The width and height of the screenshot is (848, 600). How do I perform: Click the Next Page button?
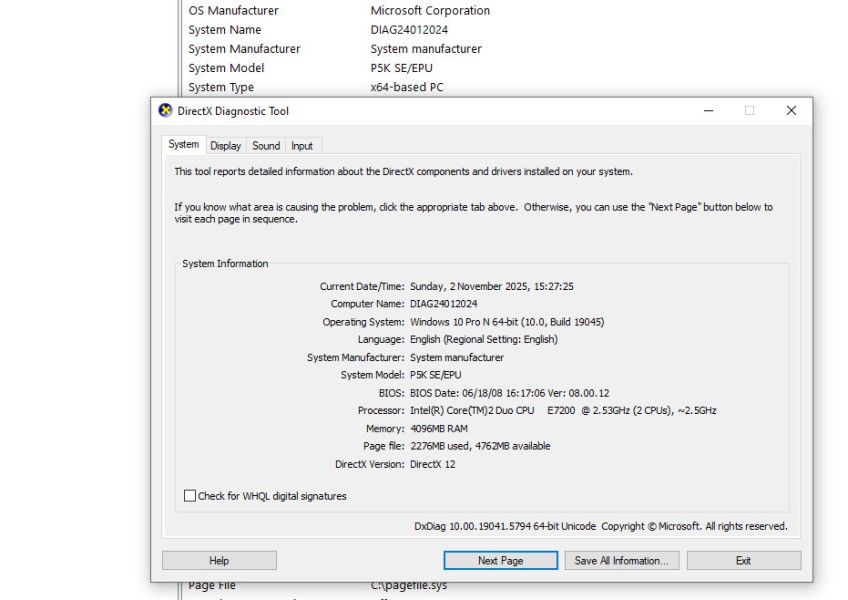point(500,560)
